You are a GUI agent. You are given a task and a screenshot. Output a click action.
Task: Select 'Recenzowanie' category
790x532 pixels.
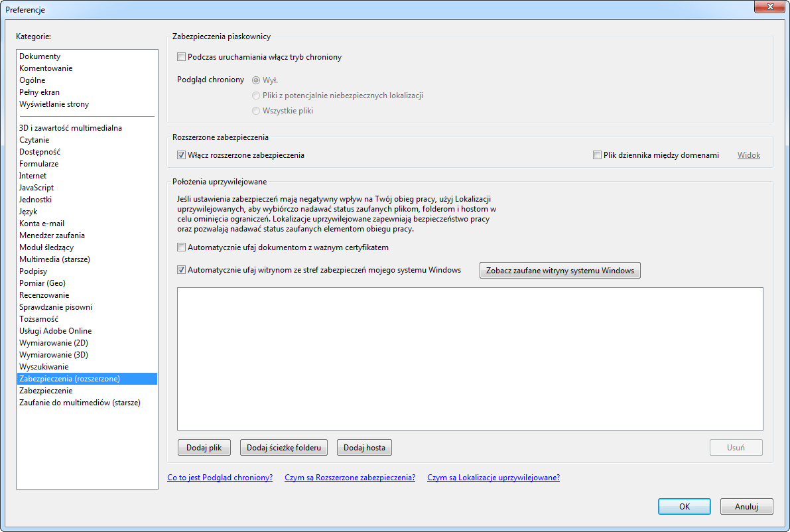(x=87, y=295)
